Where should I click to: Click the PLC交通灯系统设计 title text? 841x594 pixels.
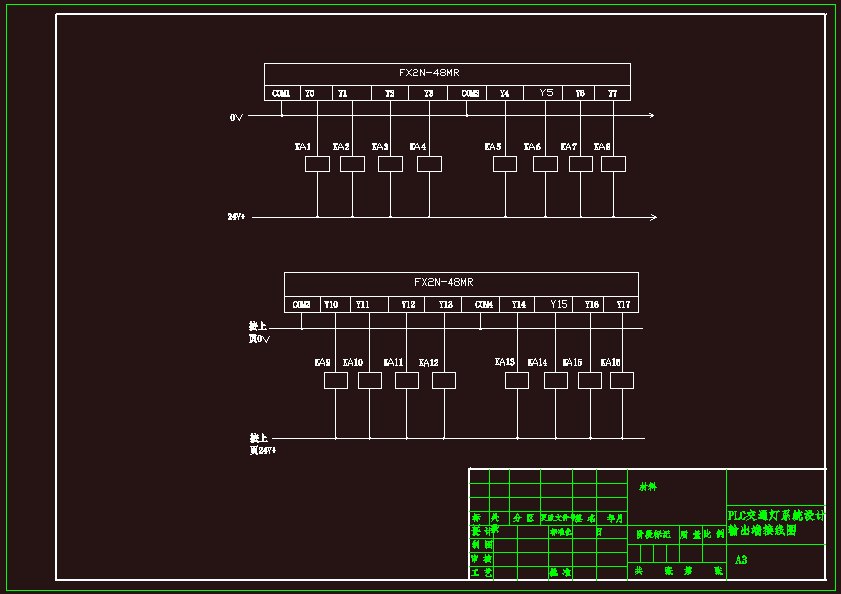[776, 516]
